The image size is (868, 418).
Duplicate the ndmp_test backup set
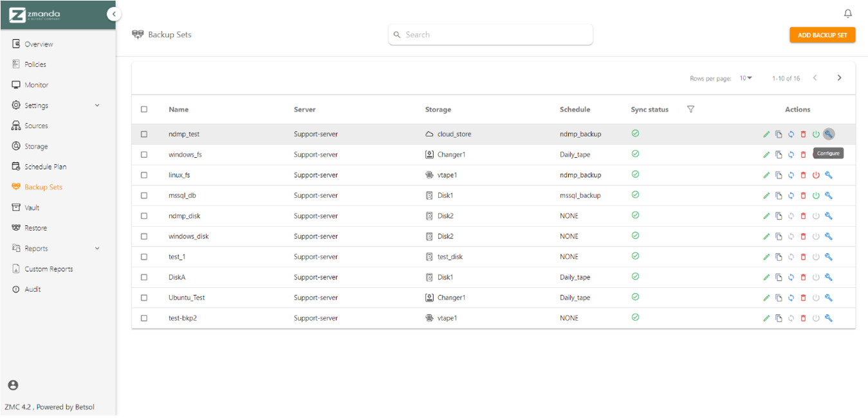click(779, 134)
